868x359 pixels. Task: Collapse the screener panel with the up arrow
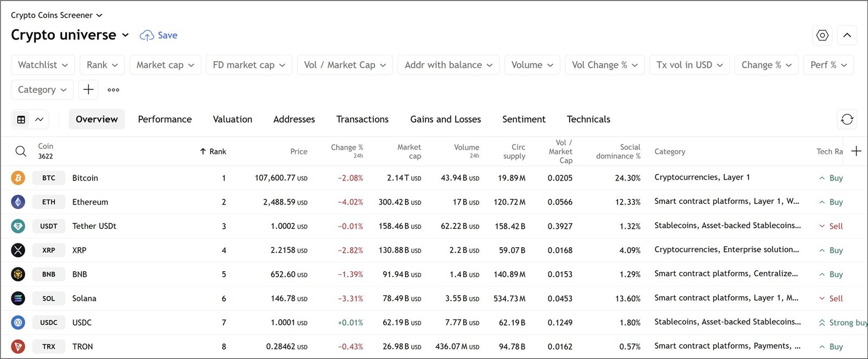click(847, 35)
